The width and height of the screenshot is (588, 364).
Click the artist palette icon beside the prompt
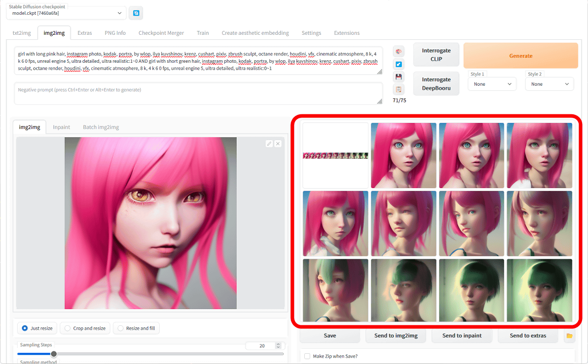click(x=399, y=52)
